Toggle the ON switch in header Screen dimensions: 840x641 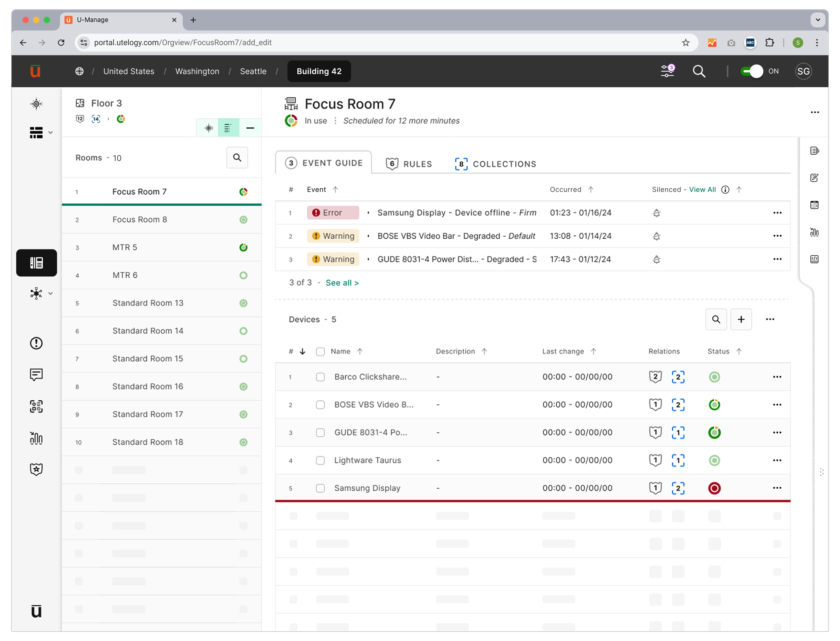click(751, 71)
